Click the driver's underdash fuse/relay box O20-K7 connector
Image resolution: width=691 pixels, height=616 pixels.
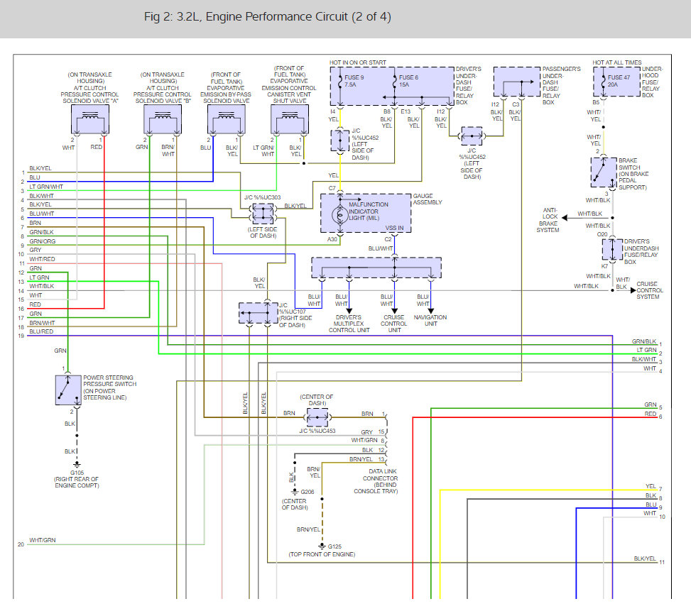612,249
